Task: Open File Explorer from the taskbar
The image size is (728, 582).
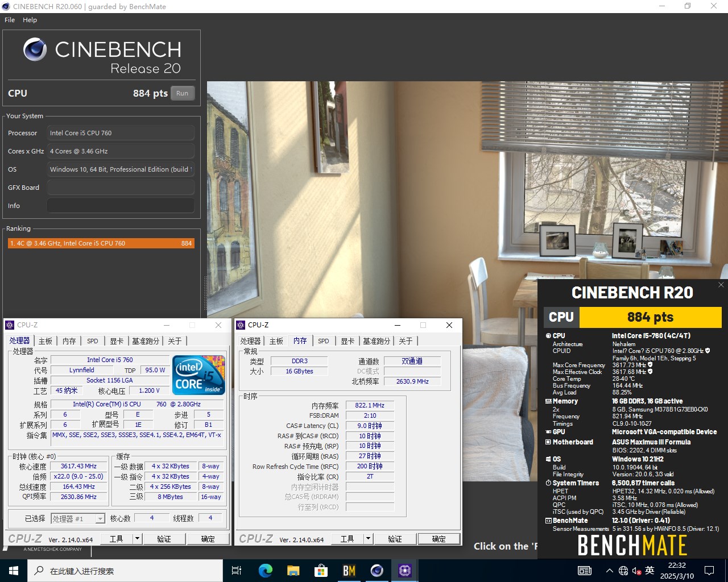Action: pos(293,571)
